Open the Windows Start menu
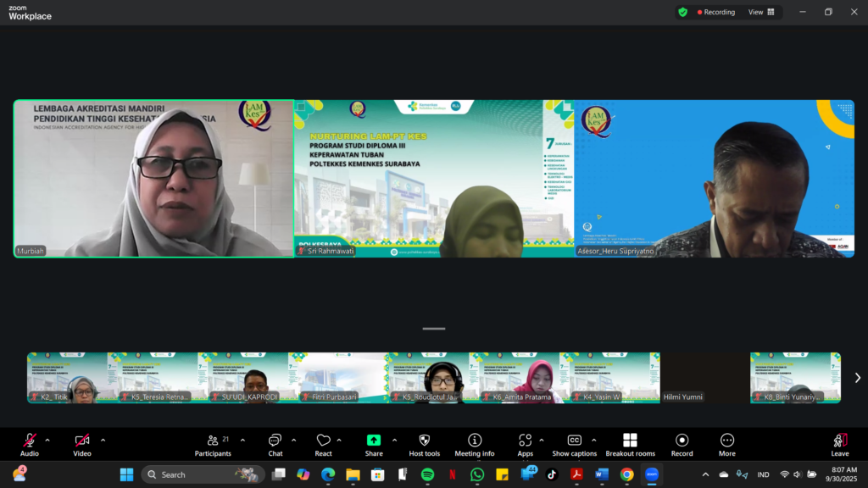Screen dimensions: 868x488 click(x=127, y=474)
